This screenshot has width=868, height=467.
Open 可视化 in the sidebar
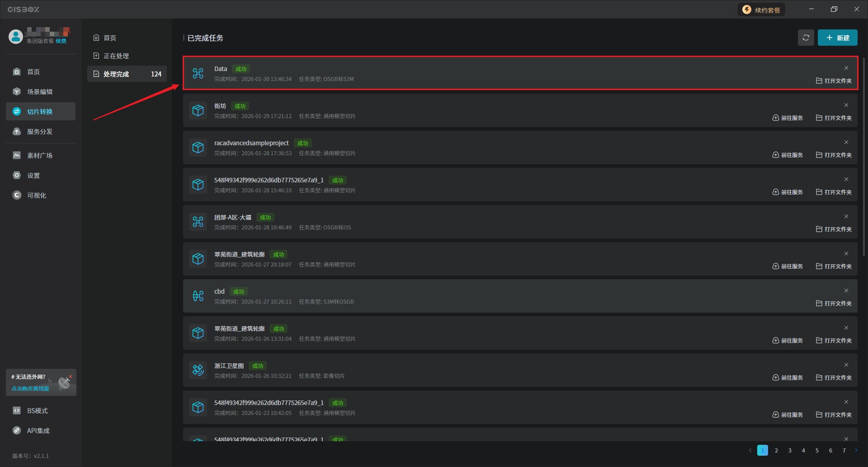[37, 195]
